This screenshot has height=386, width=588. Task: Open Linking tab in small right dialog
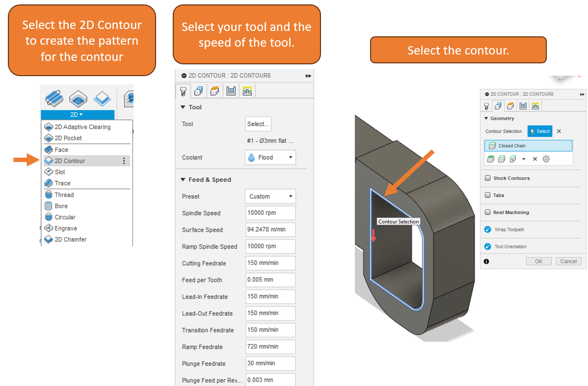tap(535, 106)
